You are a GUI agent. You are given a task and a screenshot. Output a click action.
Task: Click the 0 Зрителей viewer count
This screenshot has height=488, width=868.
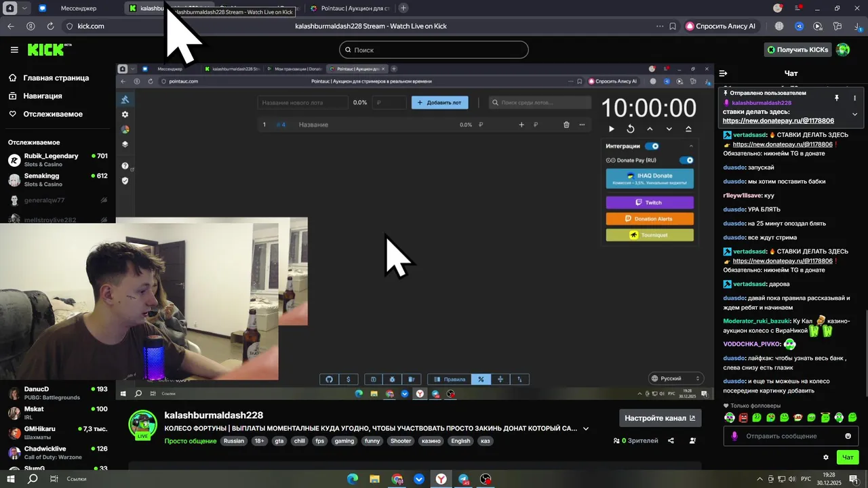pos(636,441)
